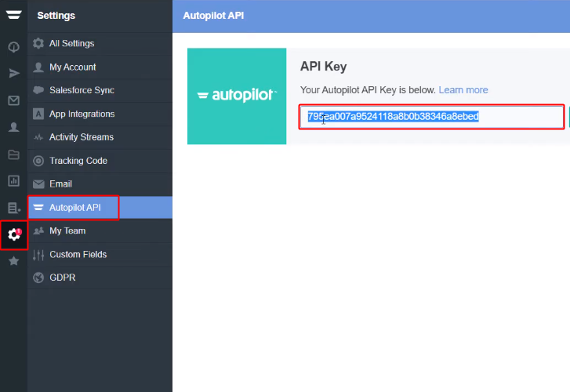This screenshot has height=392, width=570.
Task: Open All Settings menu item
Action: tap(100, 44)
